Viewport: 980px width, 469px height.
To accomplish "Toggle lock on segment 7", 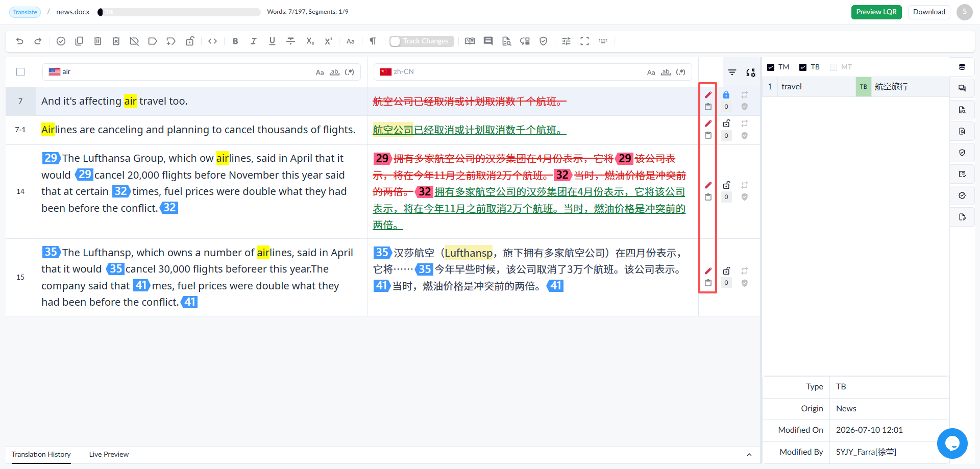I will (x=726, y=95).
